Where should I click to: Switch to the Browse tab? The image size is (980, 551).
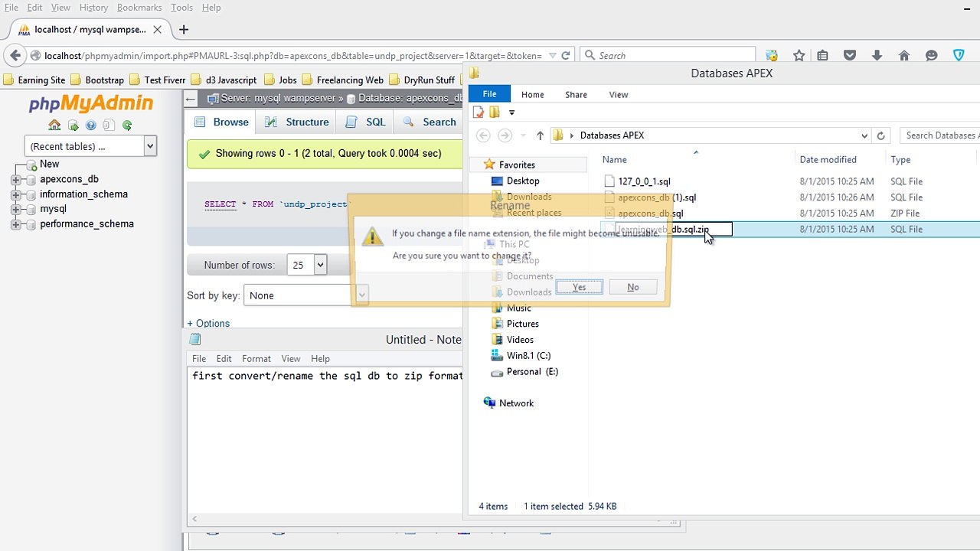tap(221, 122)
